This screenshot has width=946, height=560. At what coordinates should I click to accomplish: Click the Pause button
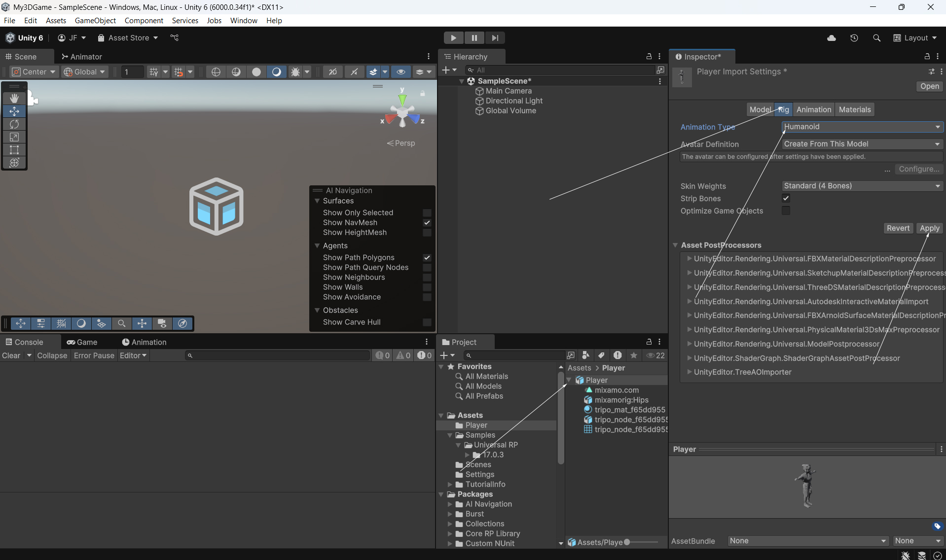click(x=474, y=38)
